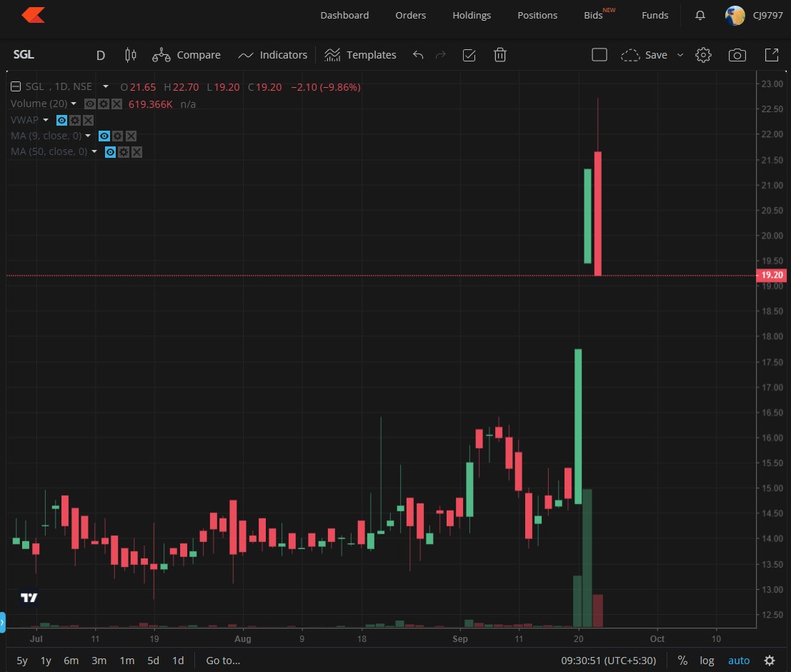Expand the VWAP indicator dropdown
Image resolution: width=791 pixels, height=672 pixels.
click(46, 120)
